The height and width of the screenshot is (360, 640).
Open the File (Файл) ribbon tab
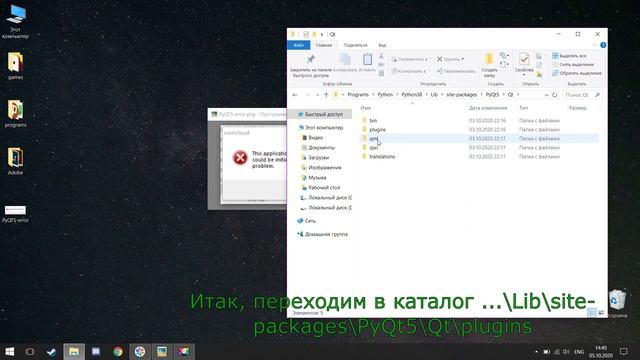(x=299, y=45)
